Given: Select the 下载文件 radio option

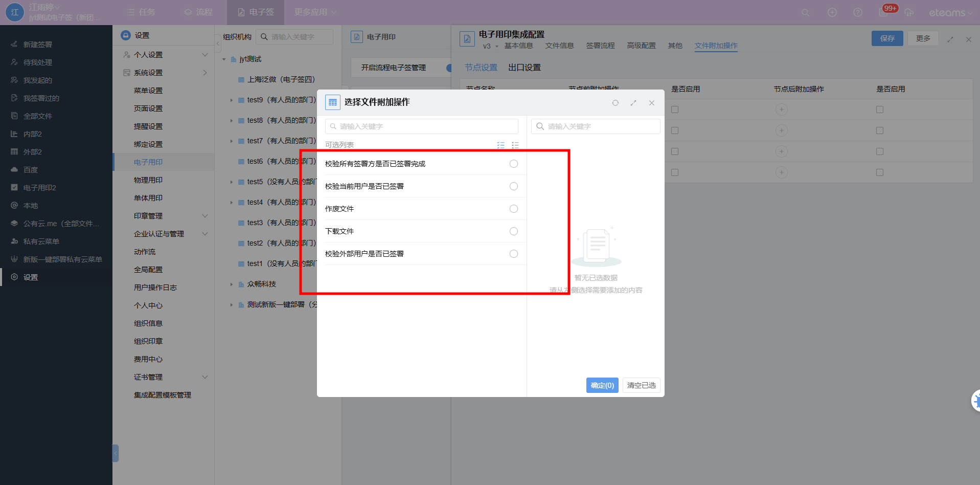Looking at the screenshot, I should point(513,231).
